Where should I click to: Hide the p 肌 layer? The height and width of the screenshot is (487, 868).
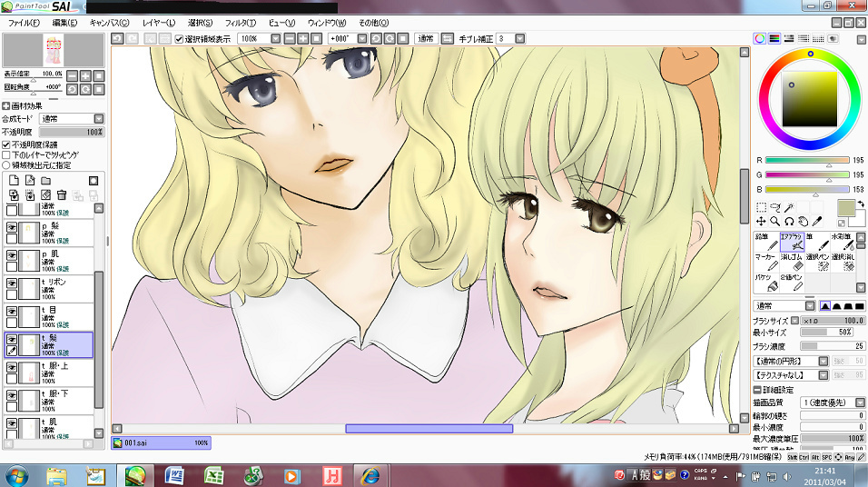click(12, 255)
